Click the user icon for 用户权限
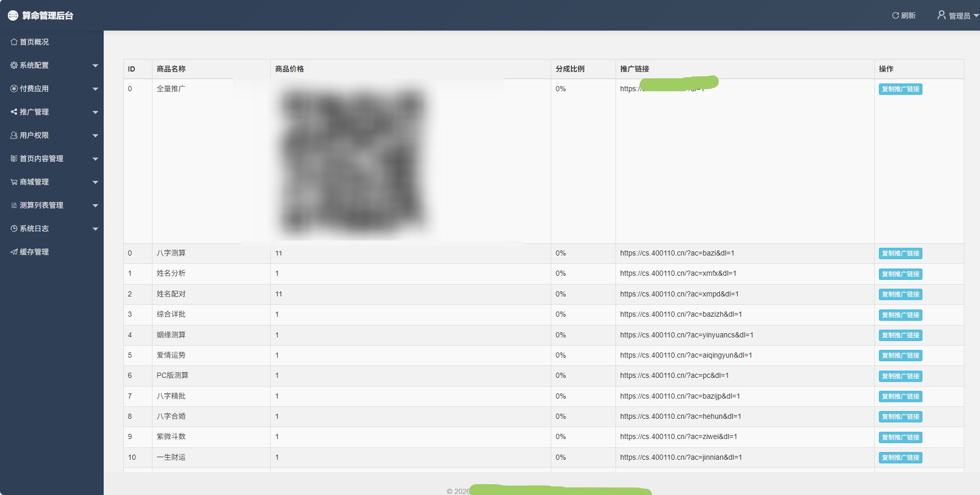The image size is (980, 495). (x=14, y=135)
